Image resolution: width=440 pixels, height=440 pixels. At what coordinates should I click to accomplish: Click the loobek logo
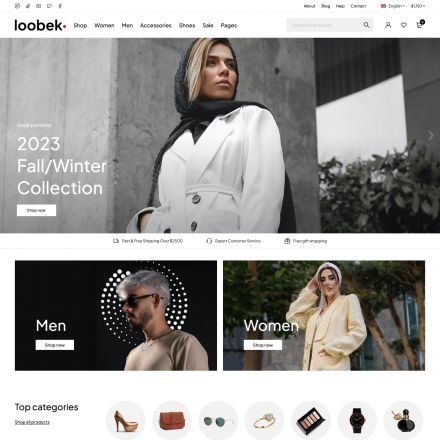pos(40,25)
